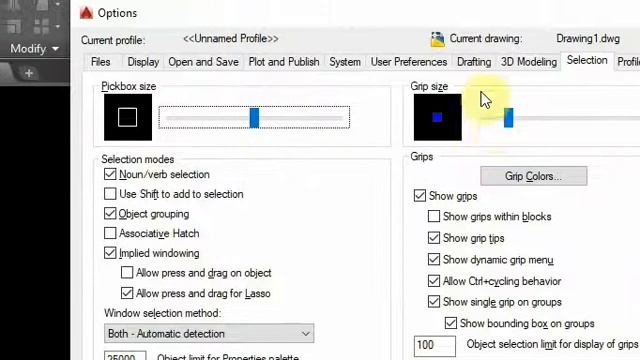Toggle Show single grip on groups

point(434,302)
